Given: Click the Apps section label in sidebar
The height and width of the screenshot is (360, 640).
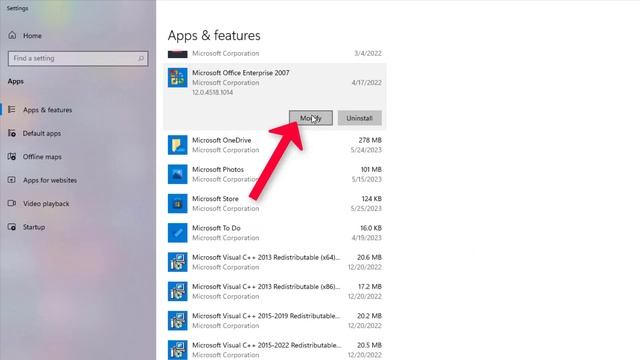Looking at the screenshot, I should click(16, 81).
